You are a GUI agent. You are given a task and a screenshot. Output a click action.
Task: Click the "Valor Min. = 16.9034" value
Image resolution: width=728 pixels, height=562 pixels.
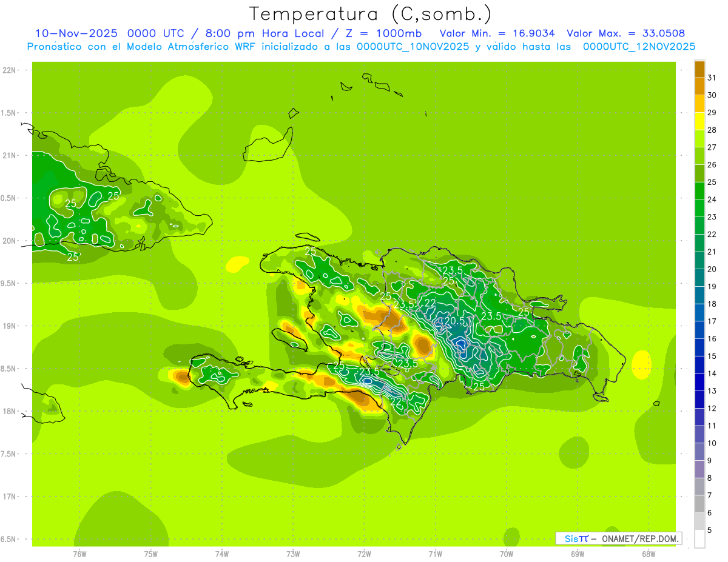pos(497,33)
